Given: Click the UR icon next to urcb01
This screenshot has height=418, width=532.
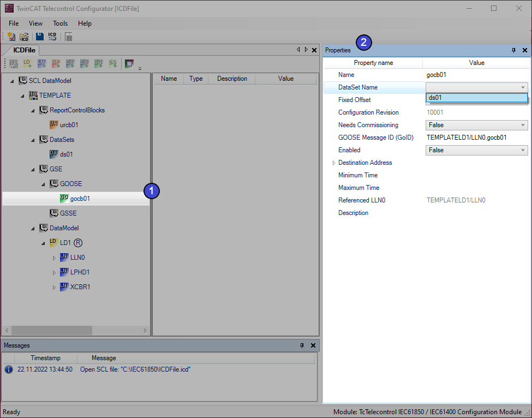Looking at the screenshot, I should click(53, 124).
